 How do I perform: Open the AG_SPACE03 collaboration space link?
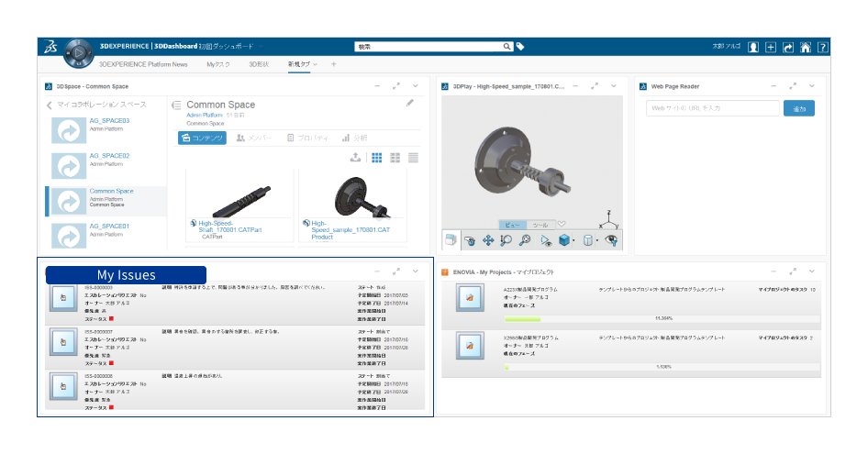coord(109,121)
